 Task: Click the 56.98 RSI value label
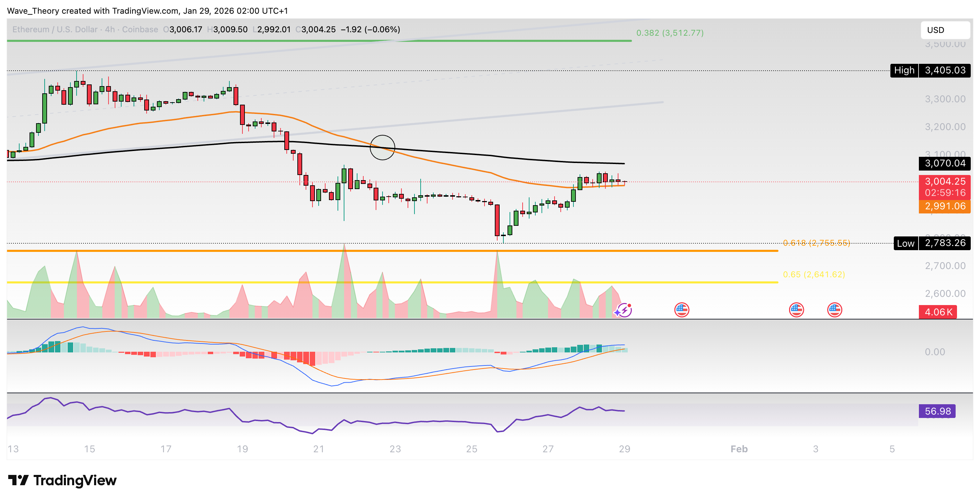point(938,411)
